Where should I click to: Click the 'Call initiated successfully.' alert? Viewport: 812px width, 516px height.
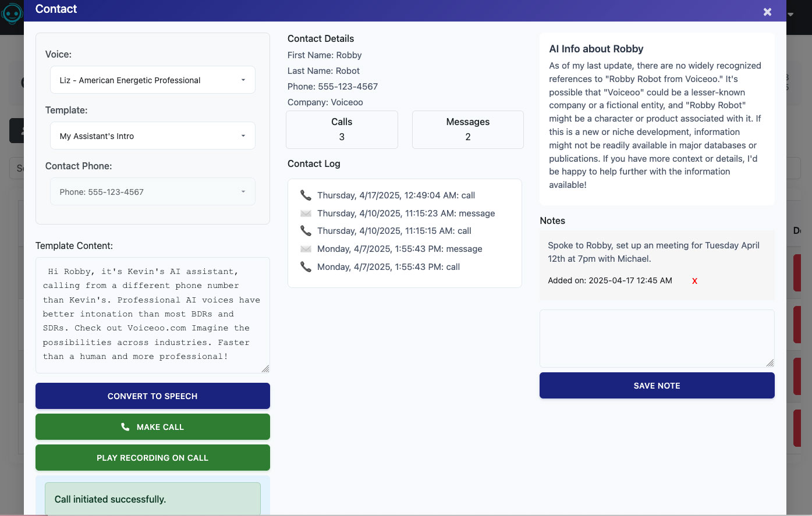coord(153,499)
